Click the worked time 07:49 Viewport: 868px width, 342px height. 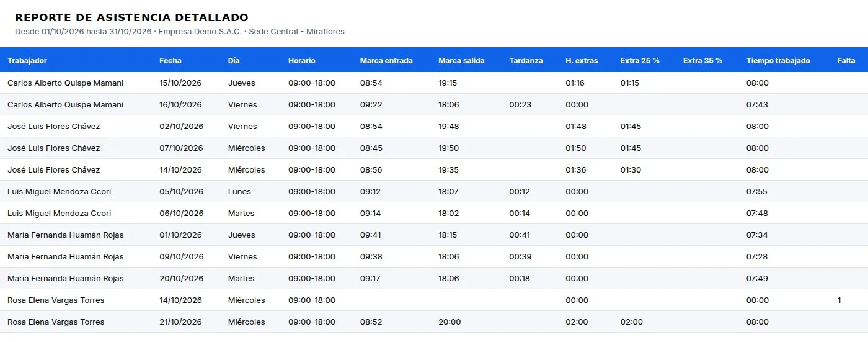[757, 279]
